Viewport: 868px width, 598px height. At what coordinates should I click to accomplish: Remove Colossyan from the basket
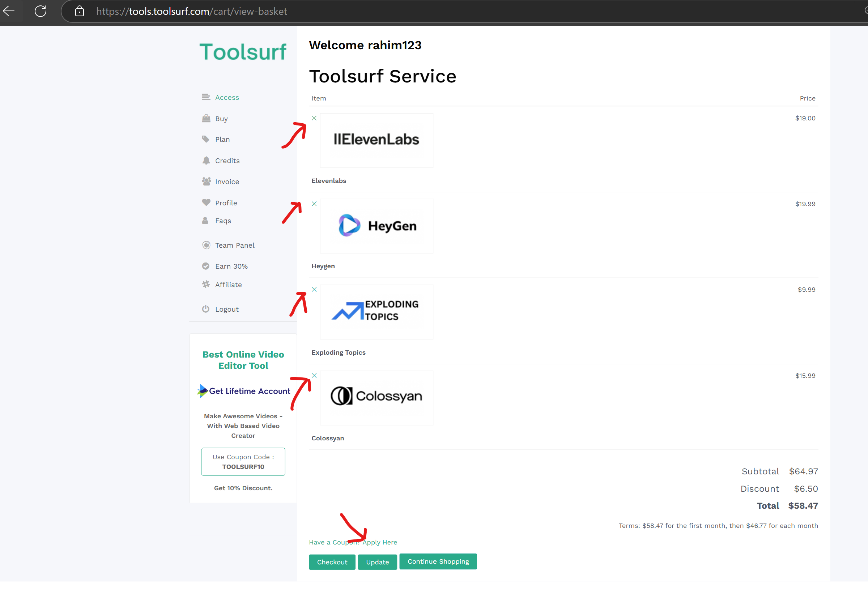tap(314, 375)
